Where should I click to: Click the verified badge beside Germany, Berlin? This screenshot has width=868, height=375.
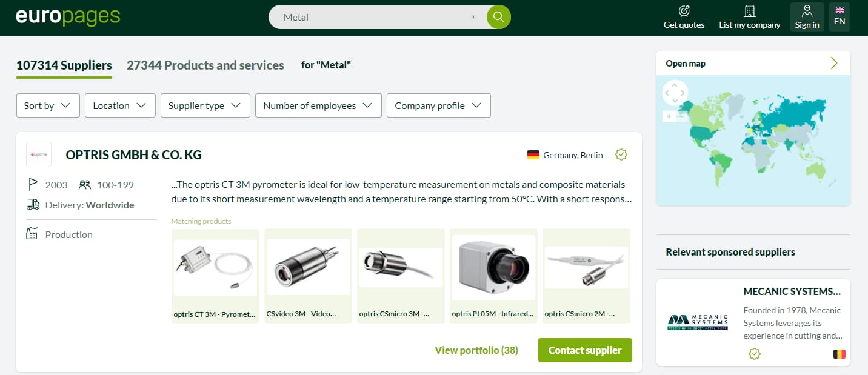coord(621,154)
